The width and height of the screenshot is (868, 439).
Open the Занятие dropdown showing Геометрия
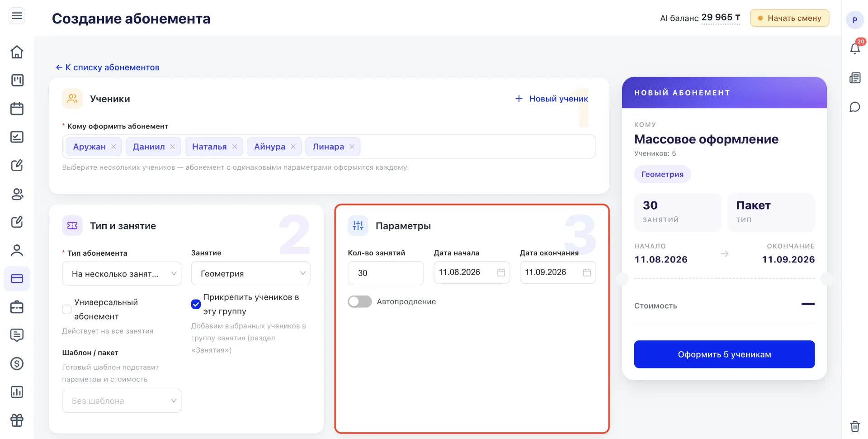(x=250, y=273)
